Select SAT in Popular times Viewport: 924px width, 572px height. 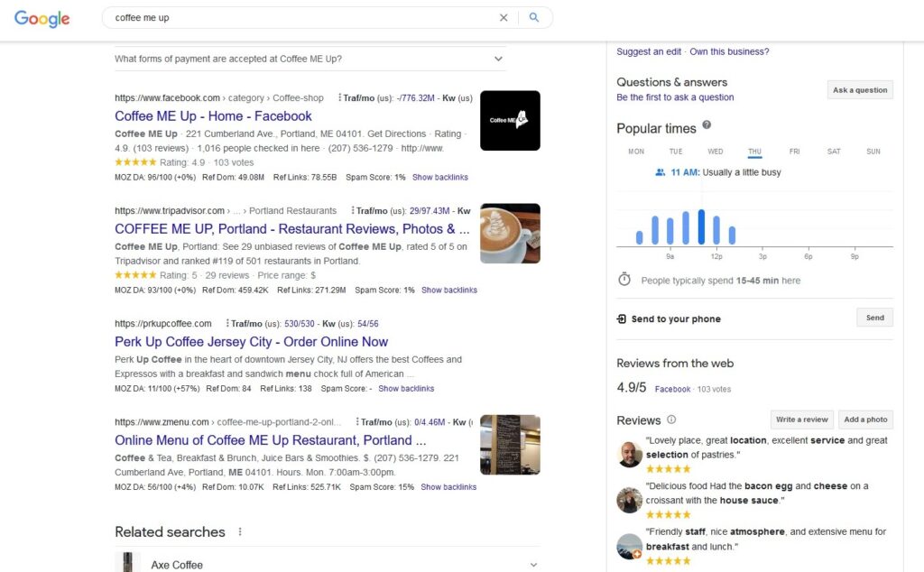coord(834,152)
